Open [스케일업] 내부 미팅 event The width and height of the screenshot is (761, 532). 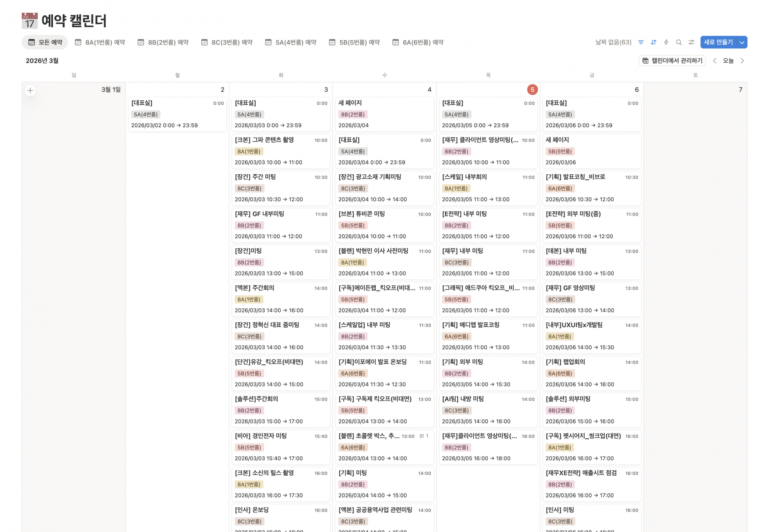[x=384, y=336]
